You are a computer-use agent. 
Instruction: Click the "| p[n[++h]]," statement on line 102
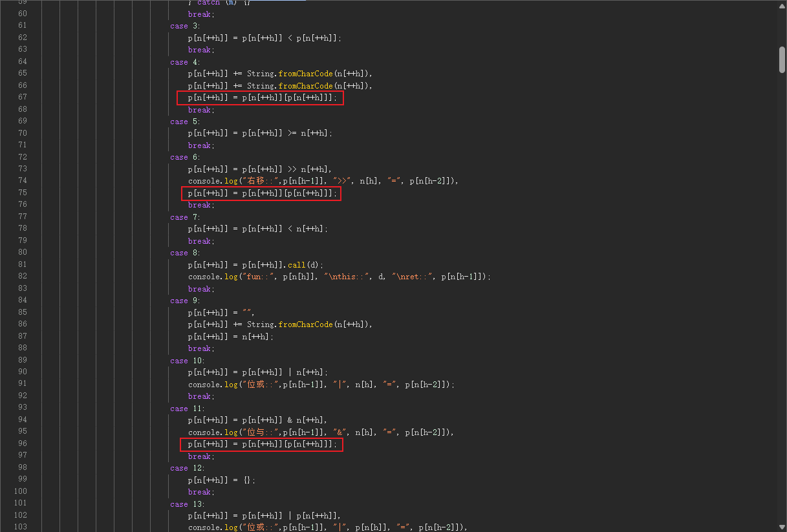[x=264, y=516]
